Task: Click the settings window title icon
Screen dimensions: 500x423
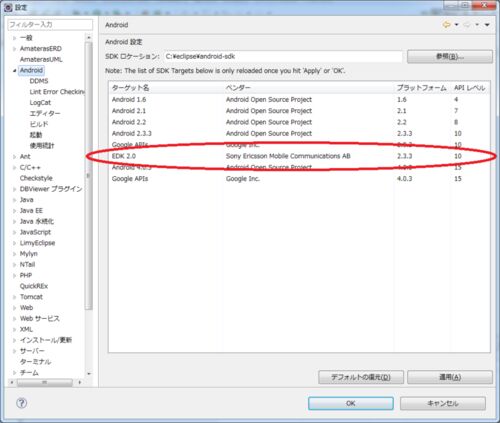Action: click(8, 7)
